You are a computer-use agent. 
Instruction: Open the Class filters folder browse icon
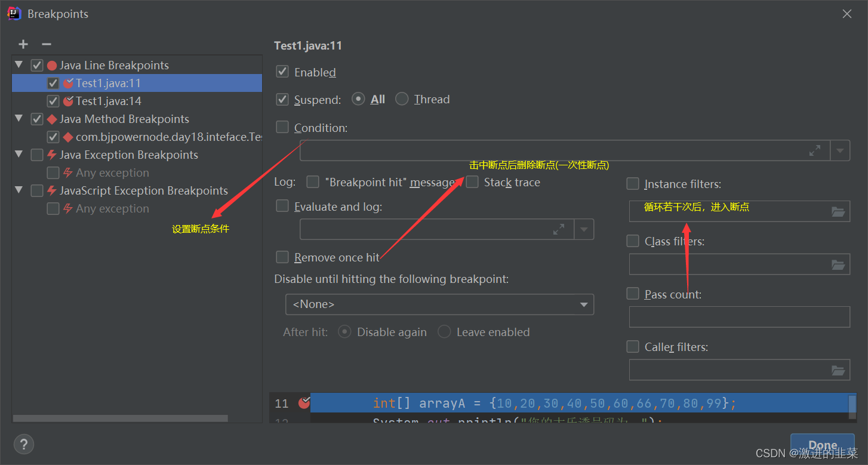pos(838,264)
